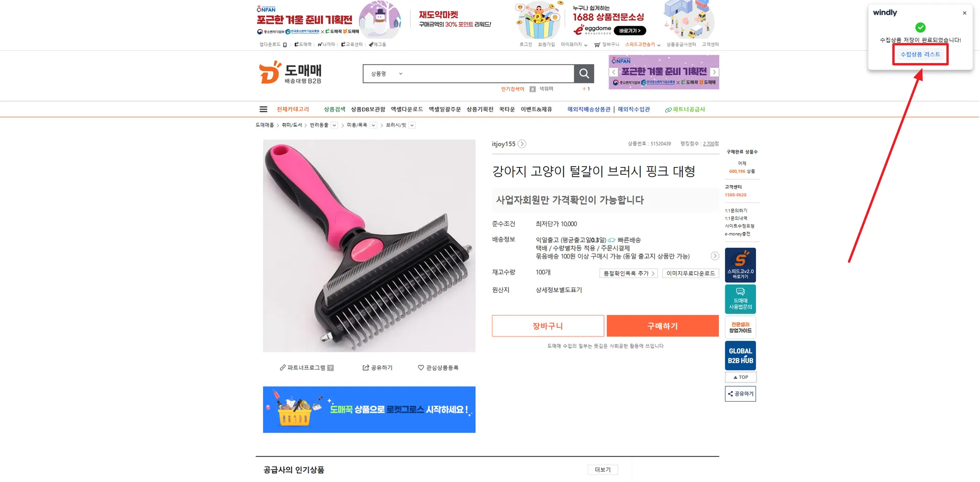
Task: Click the GLOBAL B2B HUB icon
Action: 740,356
